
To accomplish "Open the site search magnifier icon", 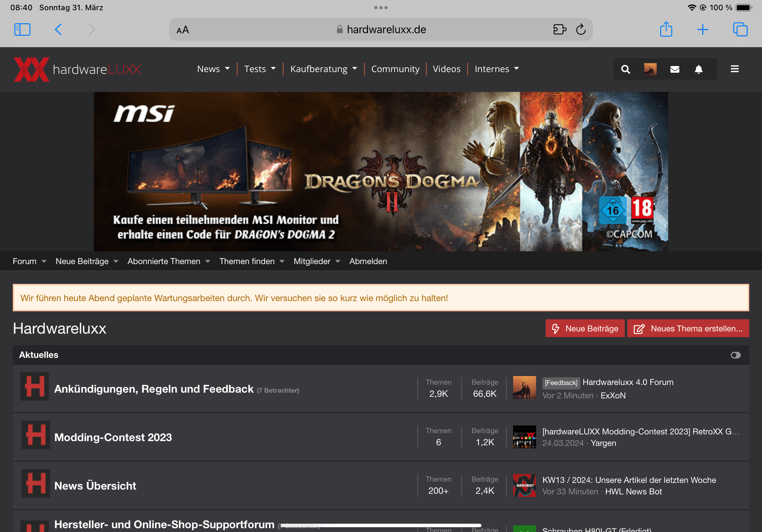I will [625, 69].
